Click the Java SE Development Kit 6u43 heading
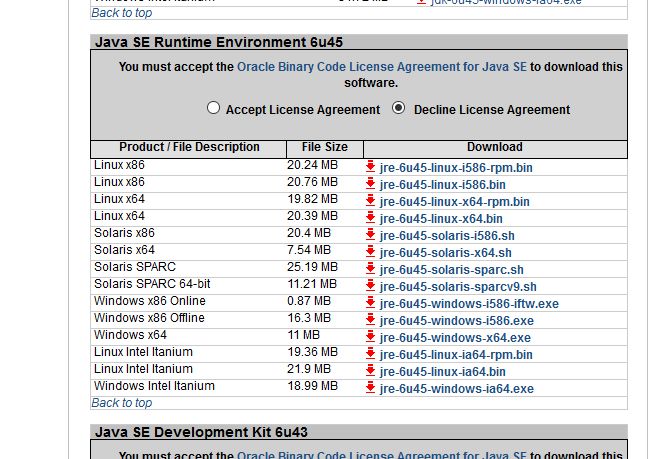The height and width of the screenshot is (459, 663). click(x=201, y=432)
